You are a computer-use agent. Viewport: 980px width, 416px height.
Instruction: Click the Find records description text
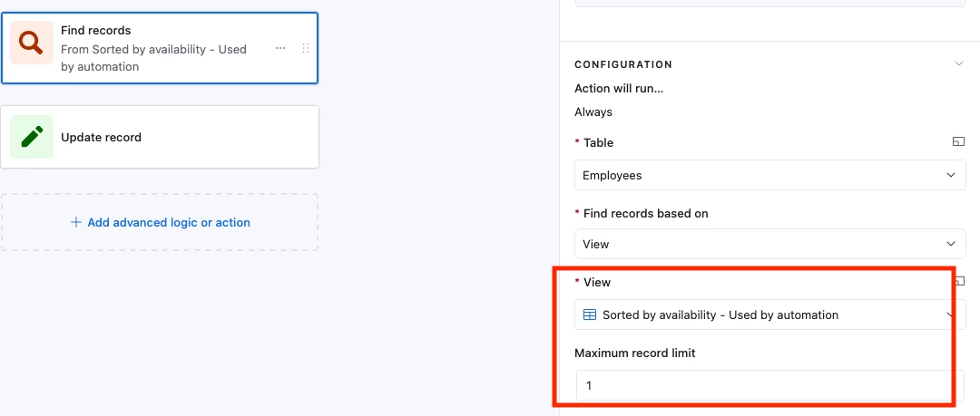click(x=152, y=58)
